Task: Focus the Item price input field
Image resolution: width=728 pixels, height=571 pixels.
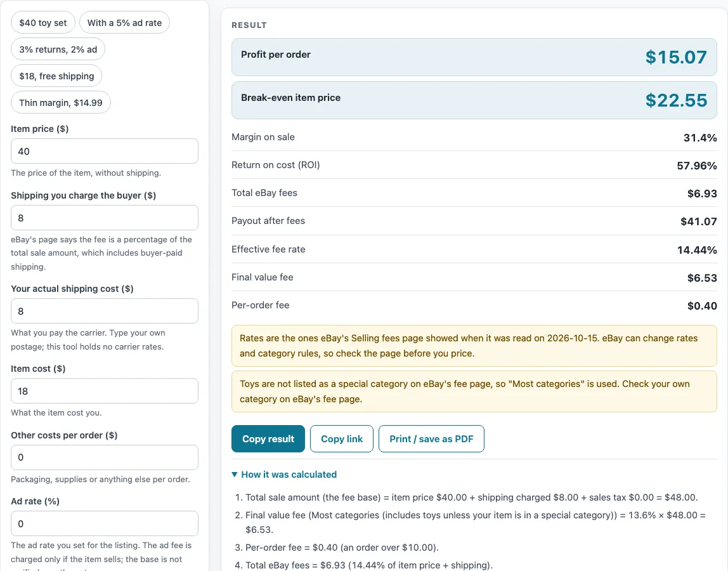Action: tap(105, 151)
